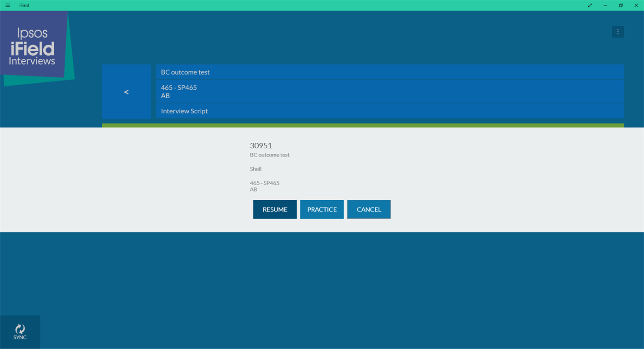Screen dimensions: 644x349
Task: Resume the interview for survey 30951
Action: pos(275,209)
